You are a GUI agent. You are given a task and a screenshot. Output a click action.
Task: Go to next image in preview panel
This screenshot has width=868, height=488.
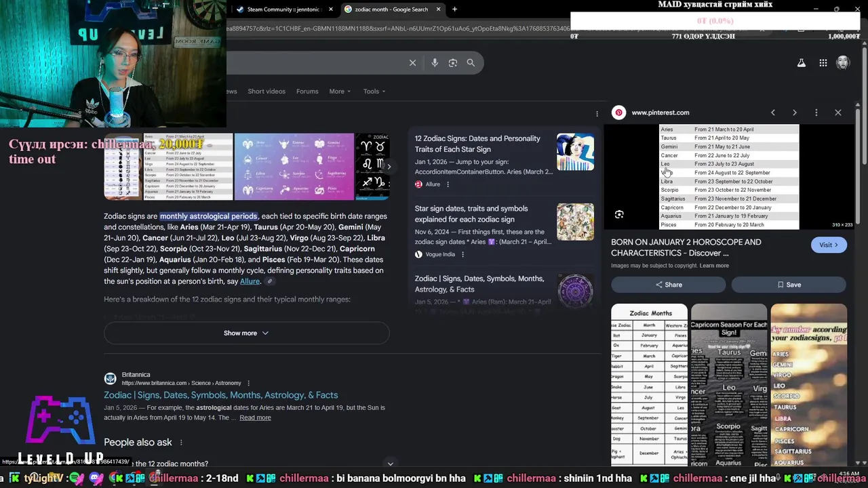(795, 113)
